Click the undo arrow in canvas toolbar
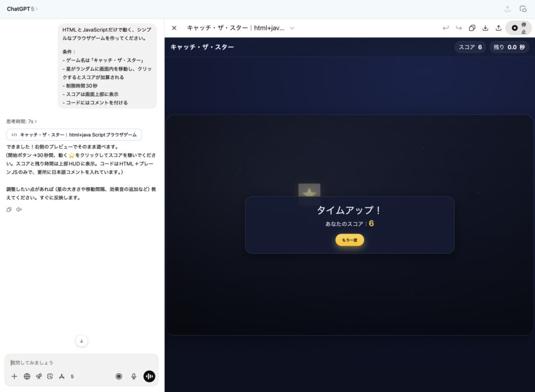535x392 pixels. pos(446,28)
